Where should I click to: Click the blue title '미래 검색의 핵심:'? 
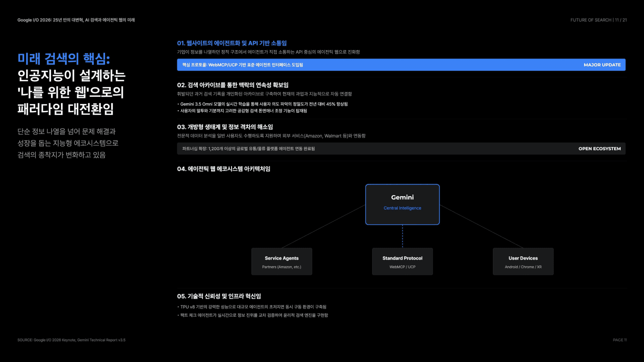[64, 59]
